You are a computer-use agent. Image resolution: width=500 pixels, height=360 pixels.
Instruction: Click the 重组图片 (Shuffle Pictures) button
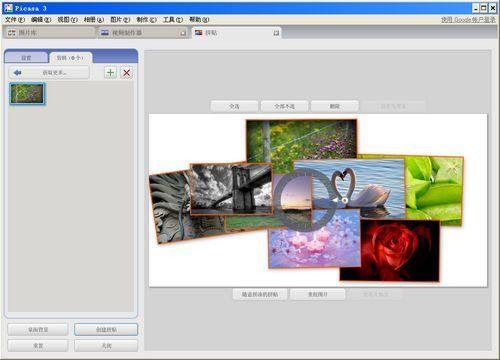317,294
